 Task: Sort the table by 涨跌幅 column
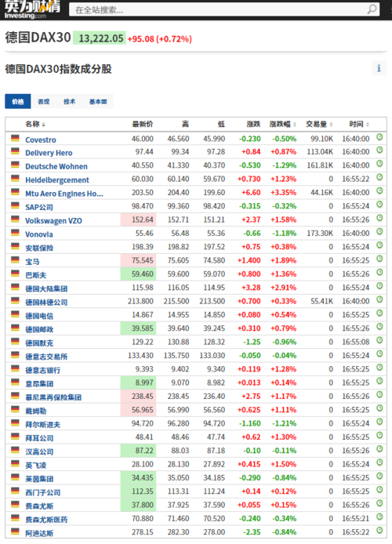[x=283, y=124]
